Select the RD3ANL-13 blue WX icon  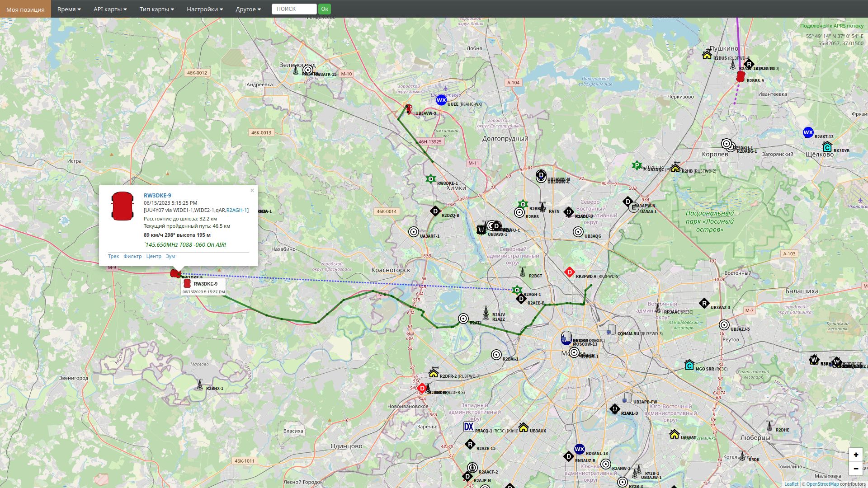pos(579,449)
